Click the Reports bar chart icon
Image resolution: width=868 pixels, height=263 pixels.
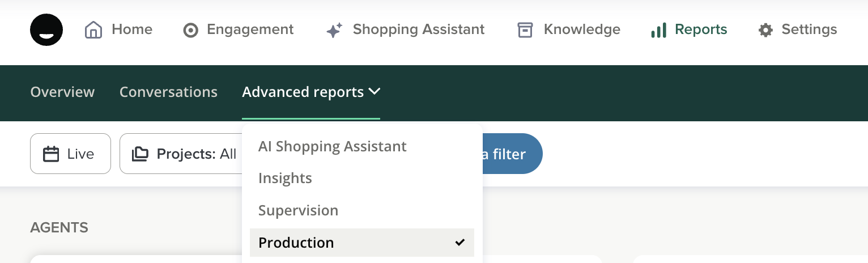point(658,30)
